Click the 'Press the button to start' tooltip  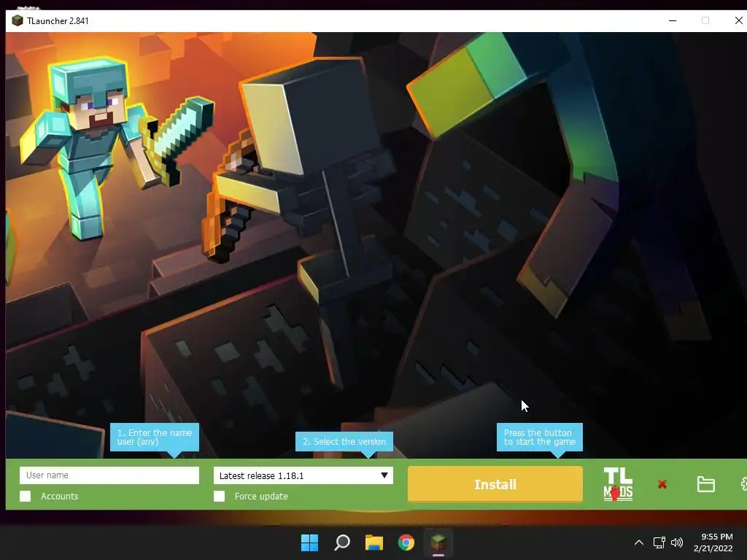539,437
